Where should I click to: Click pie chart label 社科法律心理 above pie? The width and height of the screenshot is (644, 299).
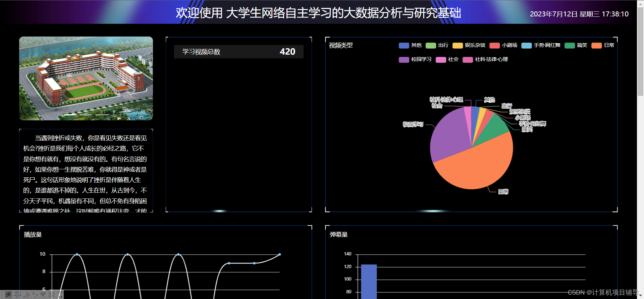point(446,100)
